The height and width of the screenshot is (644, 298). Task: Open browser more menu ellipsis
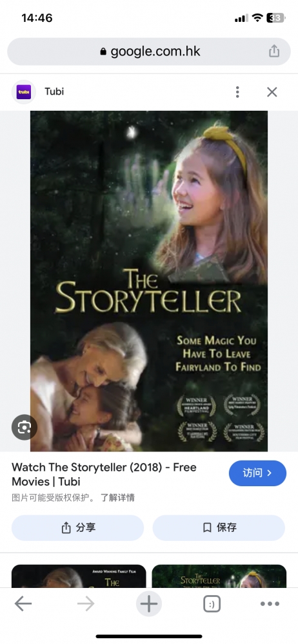[270, 604]
